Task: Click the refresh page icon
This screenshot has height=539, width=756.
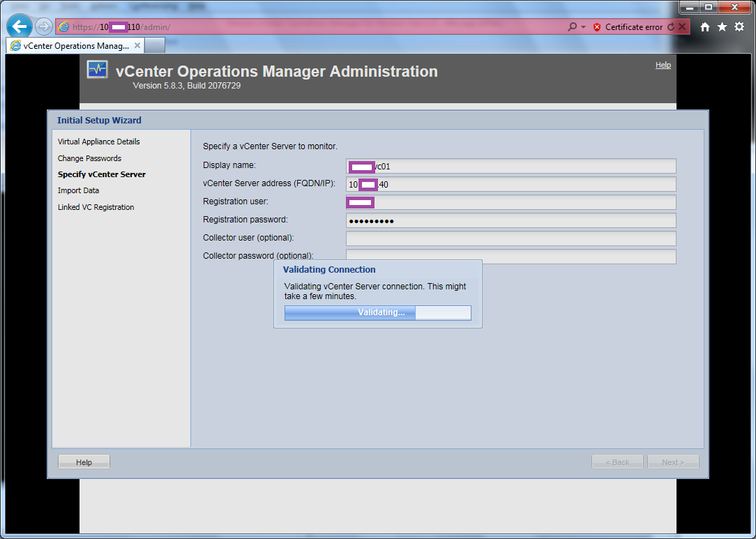Action: [671, 27]
